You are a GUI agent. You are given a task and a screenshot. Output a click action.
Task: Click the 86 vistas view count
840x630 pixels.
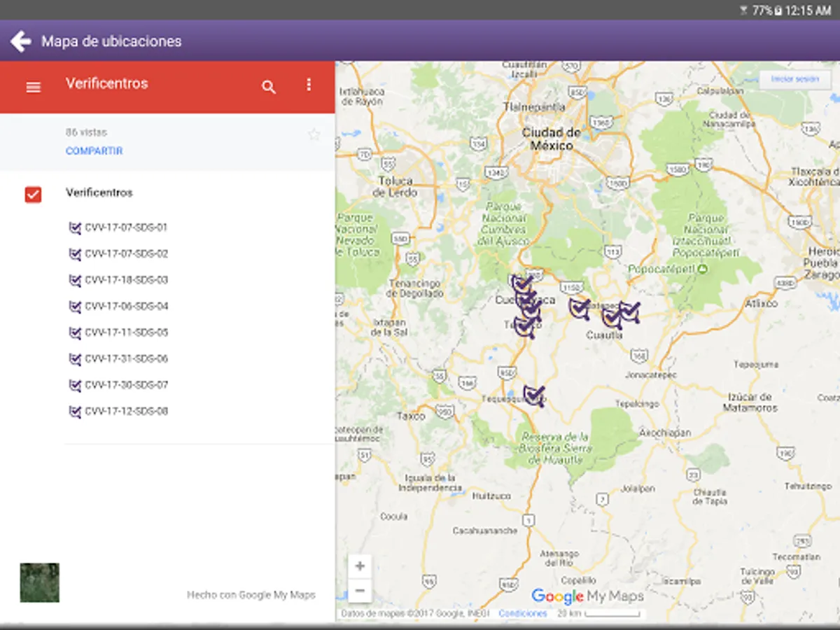(x=86, y=132)
